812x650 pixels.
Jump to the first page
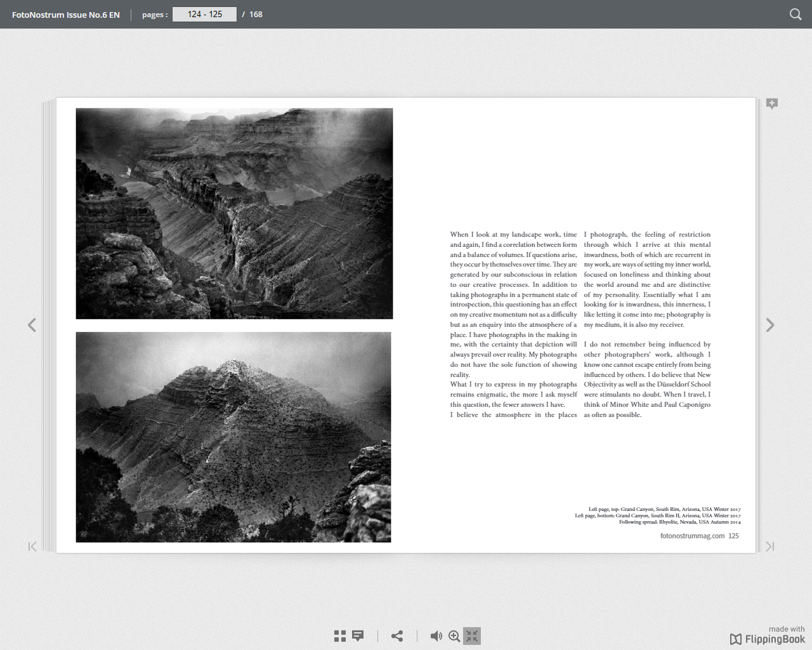point(32,547)
